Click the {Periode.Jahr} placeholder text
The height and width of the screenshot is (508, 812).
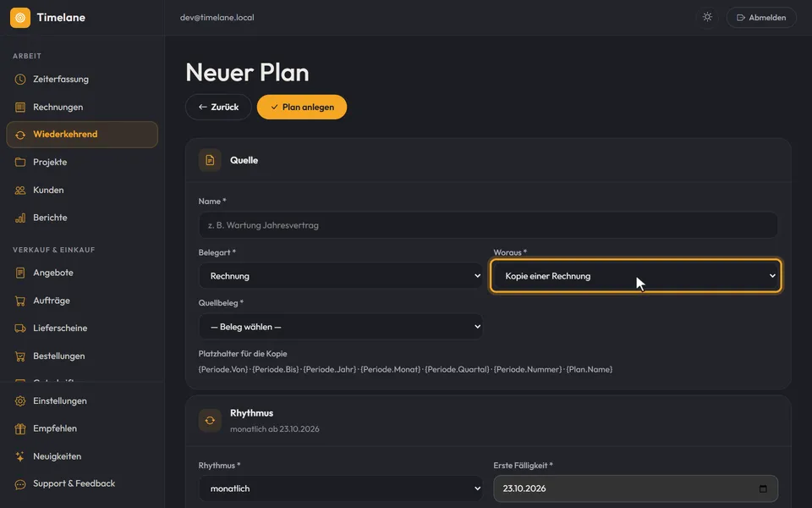point(330,370)
